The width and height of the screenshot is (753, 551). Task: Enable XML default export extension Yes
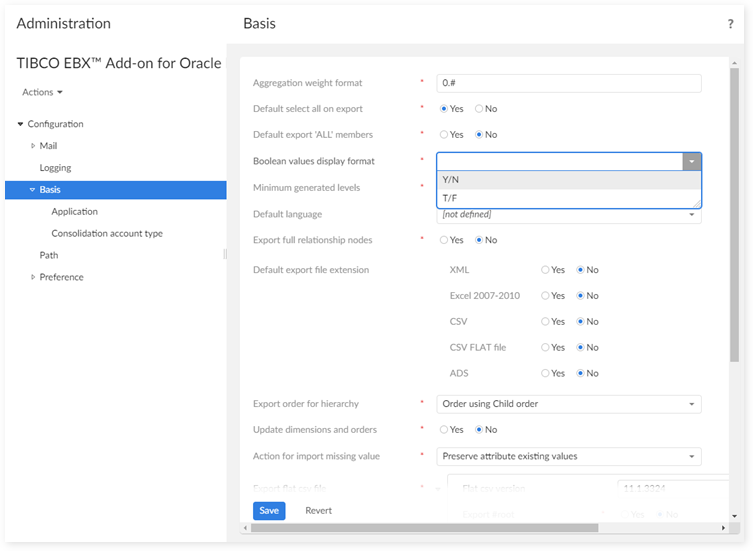pos(546,270)
